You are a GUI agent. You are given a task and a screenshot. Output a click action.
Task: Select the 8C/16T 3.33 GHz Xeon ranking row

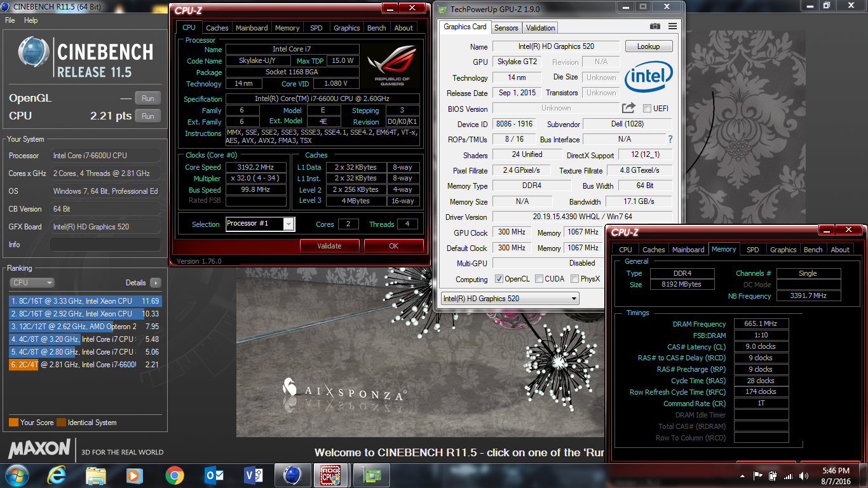[85, 301]
